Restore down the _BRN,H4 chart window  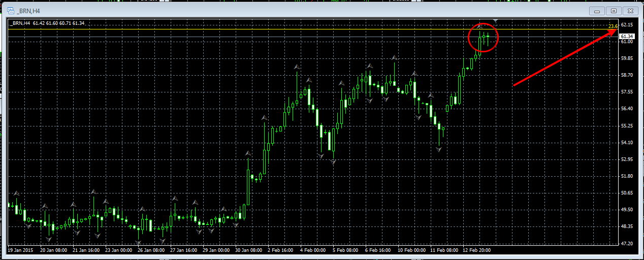(614, 11)
